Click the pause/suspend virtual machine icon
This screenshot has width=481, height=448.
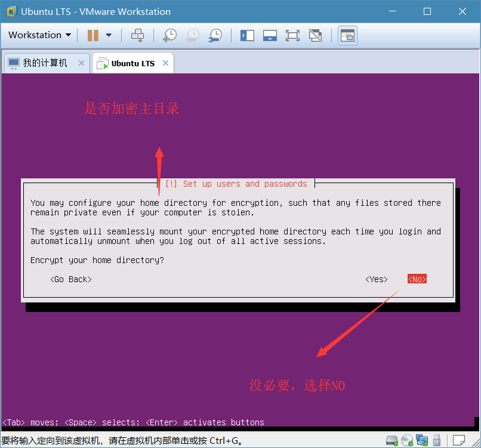[x=92, y=35]
